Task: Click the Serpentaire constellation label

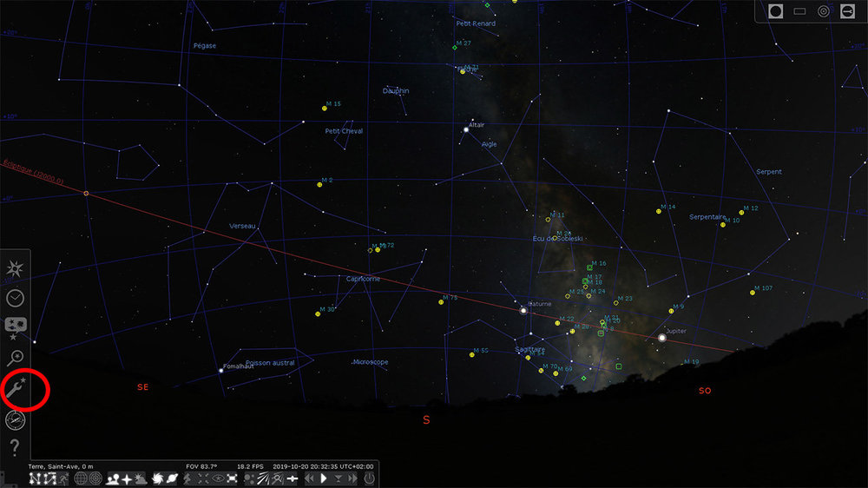Action: click(x=707, y=217)
